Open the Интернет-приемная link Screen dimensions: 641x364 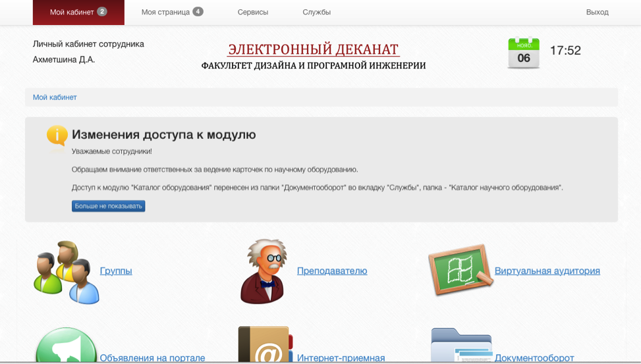pos(341,358)
